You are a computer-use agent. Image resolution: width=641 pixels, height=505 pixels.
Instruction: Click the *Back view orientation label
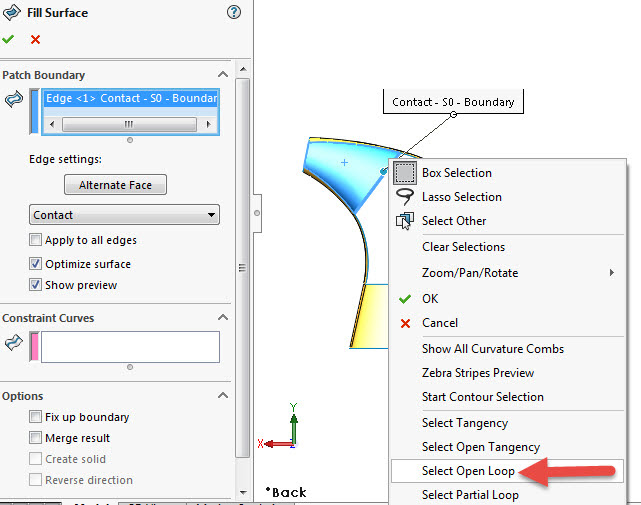[x=286, y=492]
